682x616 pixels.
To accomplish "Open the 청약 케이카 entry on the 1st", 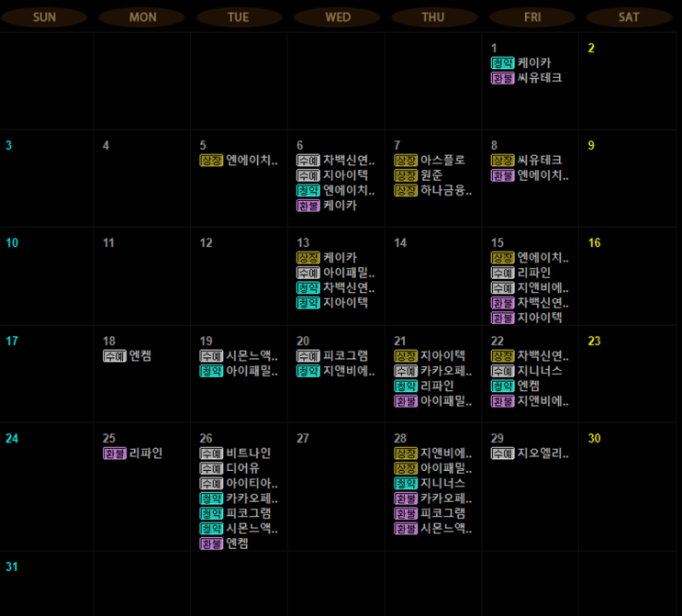I will point(521,63).
